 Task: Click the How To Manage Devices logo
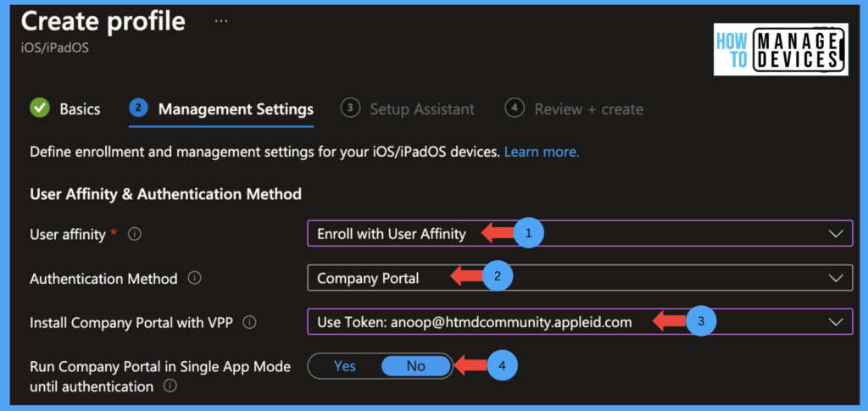tap(781, 49)
